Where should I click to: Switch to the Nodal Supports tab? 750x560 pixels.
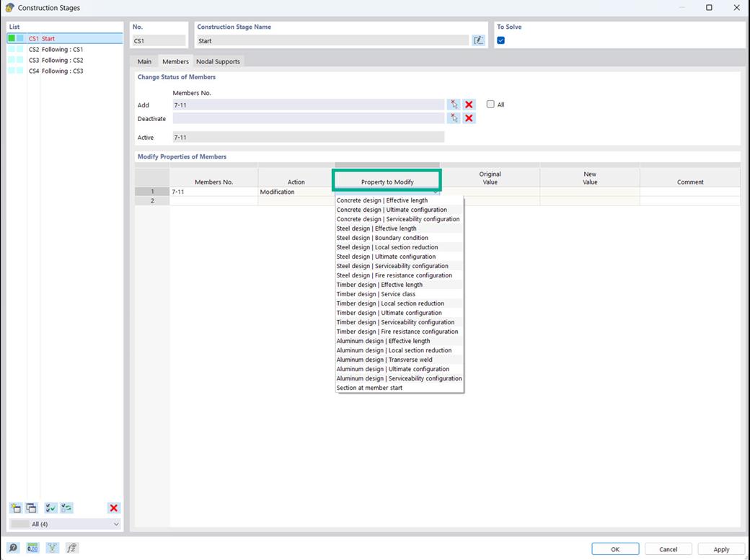(x=218, y=61)
